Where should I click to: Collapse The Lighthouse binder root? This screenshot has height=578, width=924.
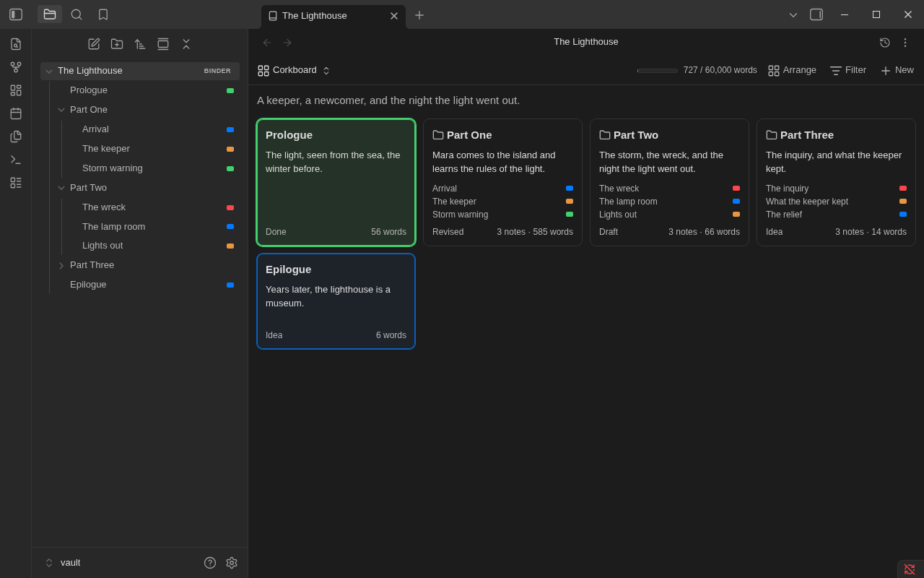(49, 72)
